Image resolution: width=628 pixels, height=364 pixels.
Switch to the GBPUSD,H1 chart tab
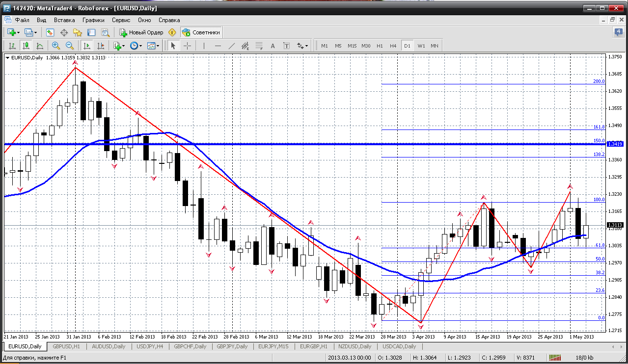[66, 346]
